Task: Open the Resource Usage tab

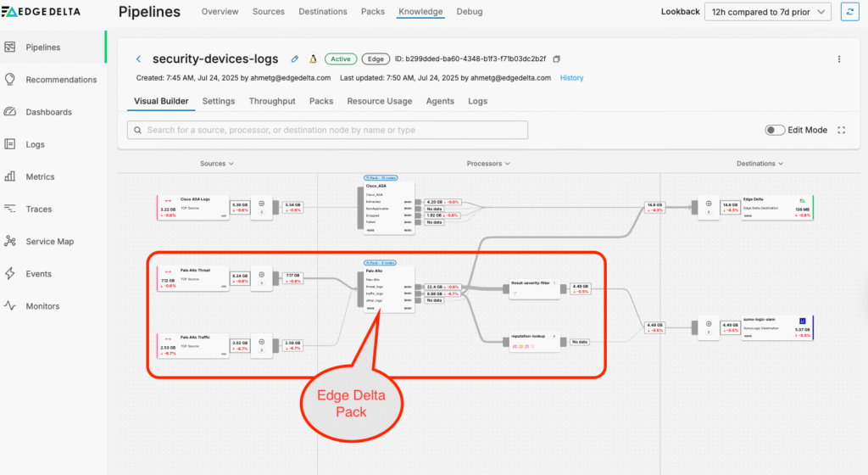Action: pos(379,101)
